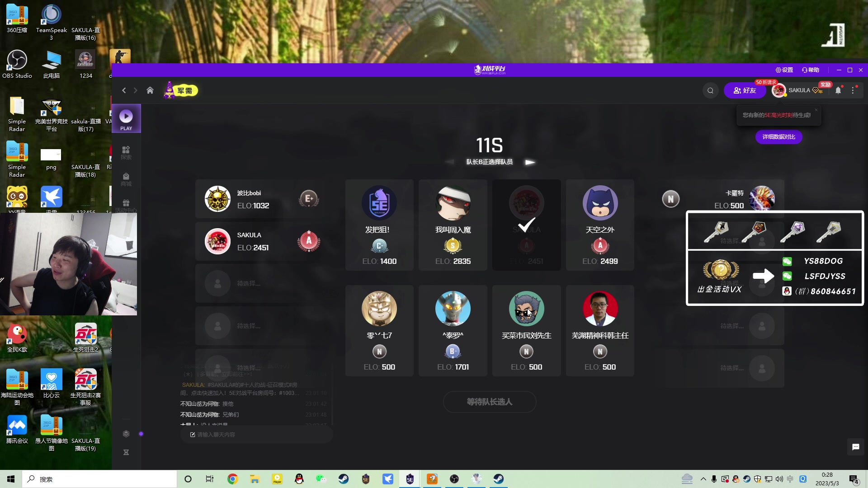Expand Windows system tray hidden icons
This screenshot has width=868, height=488.
[703, 479]
